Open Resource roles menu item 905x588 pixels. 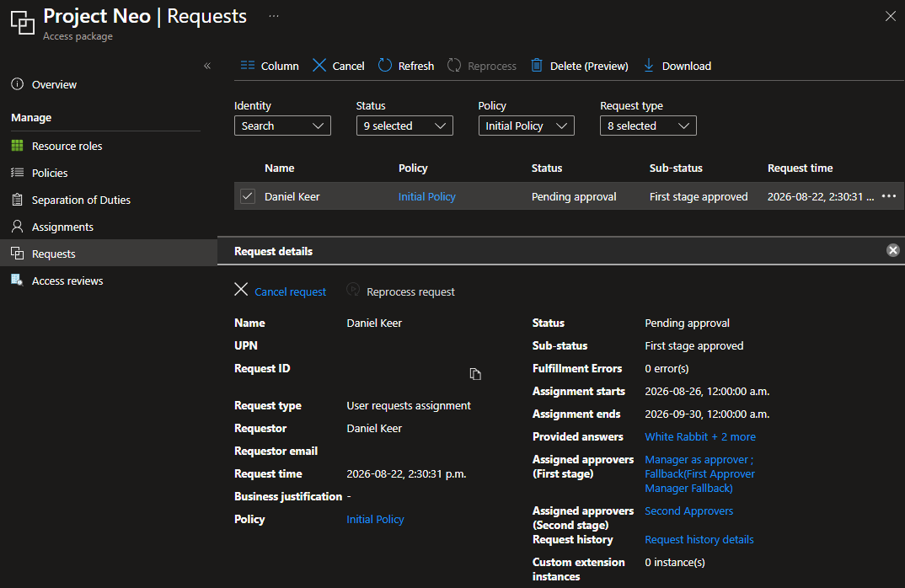pos(67,146)
